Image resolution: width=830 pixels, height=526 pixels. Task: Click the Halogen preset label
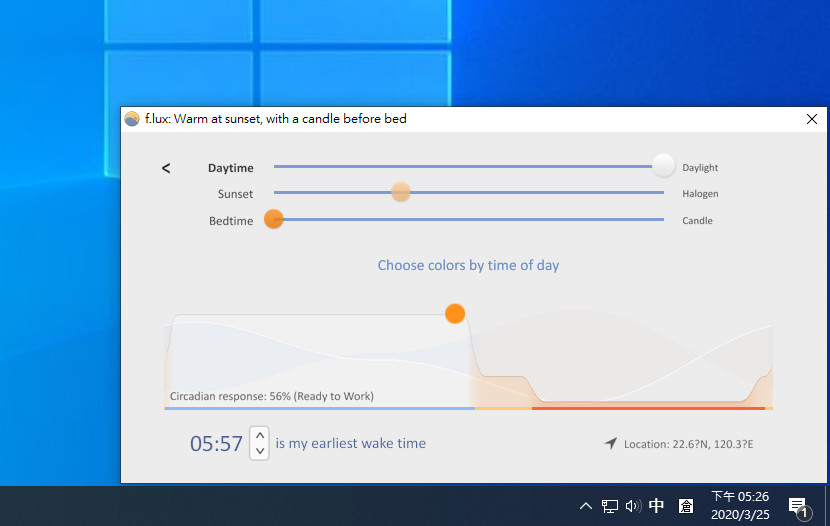(x=700, y=194)
